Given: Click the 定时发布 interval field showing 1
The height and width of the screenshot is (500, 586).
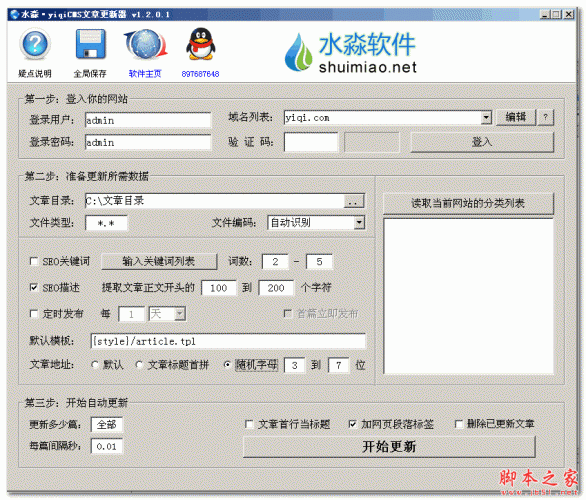Looking at the screenshot, I should (x=131, y=314).
